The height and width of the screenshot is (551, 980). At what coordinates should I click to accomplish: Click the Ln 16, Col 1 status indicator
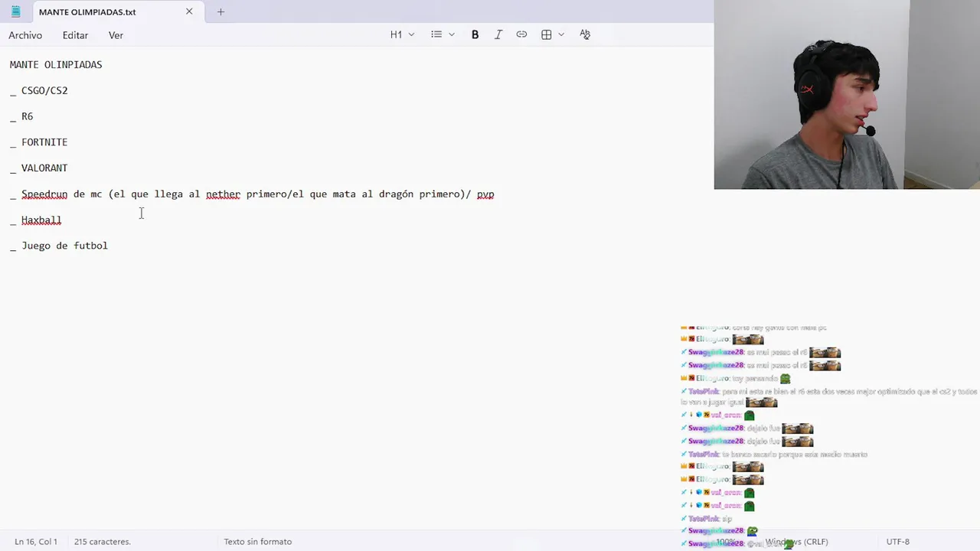pyautogui.click(x=36, y=541)
